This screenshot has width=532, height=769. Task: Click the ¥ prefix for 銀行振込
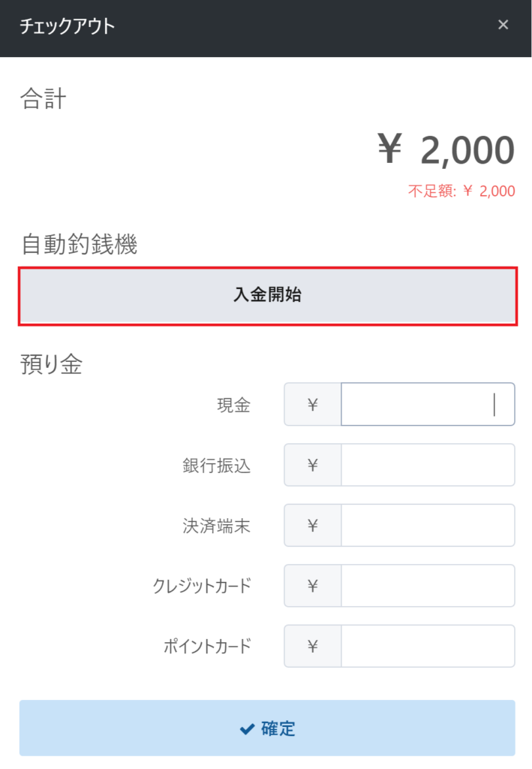pyautogui.click(x=313, y=465)
